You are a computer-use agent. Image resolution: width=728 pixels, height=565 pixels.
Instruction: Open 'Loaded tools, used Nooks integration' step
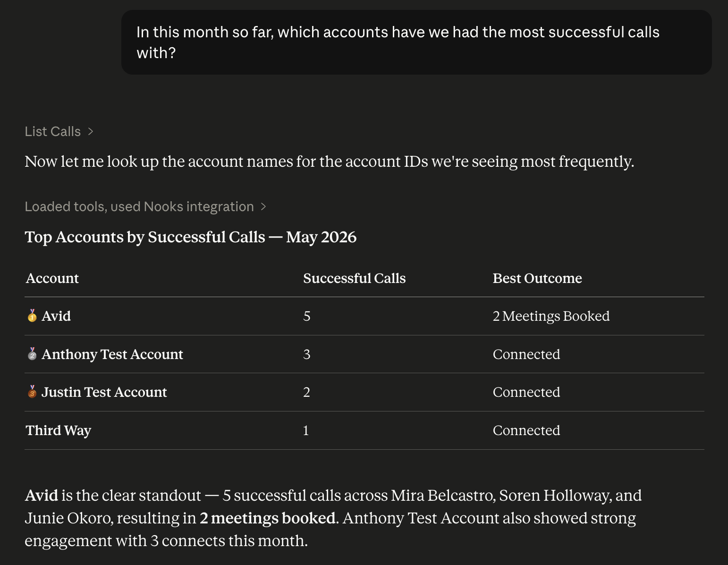tap(139, 206)
